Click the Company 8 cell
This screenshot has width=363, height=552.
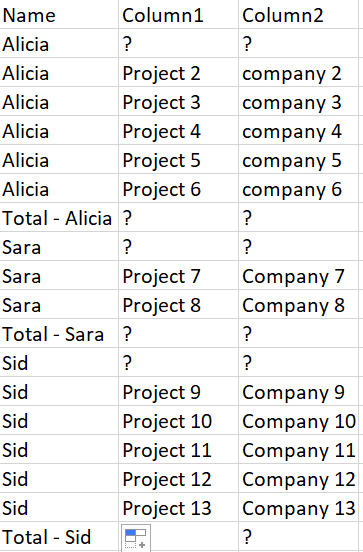pyautogui.click(x=298, y=304)
